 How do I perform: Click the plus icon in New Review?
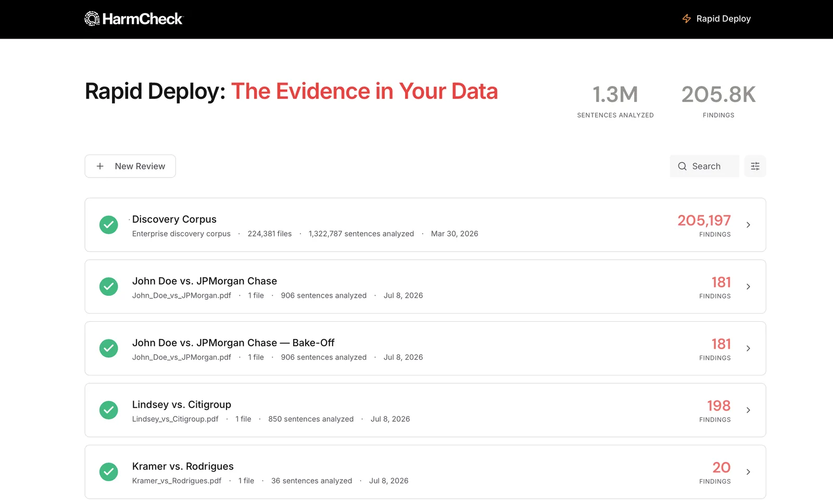[100, 166]
